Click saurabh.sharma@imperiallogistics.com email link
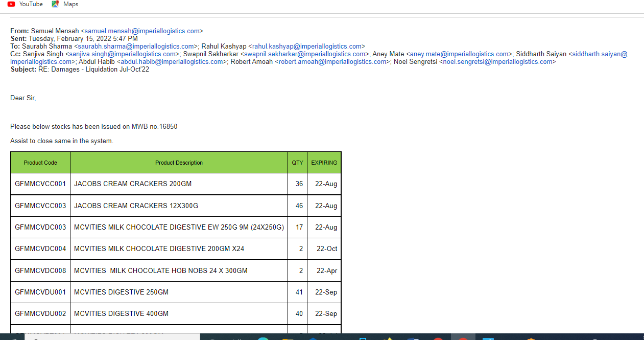The width and height of the screenshot is (644, 340). (136, 47)
